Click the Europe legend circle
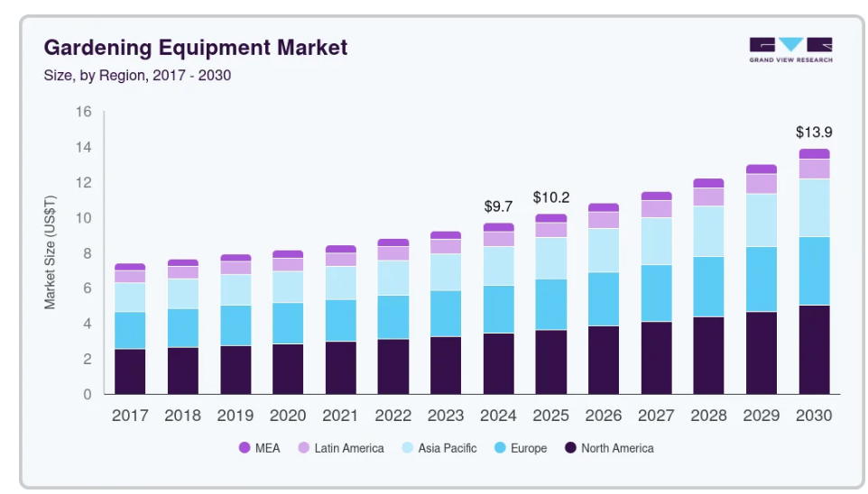 [497, 448]
